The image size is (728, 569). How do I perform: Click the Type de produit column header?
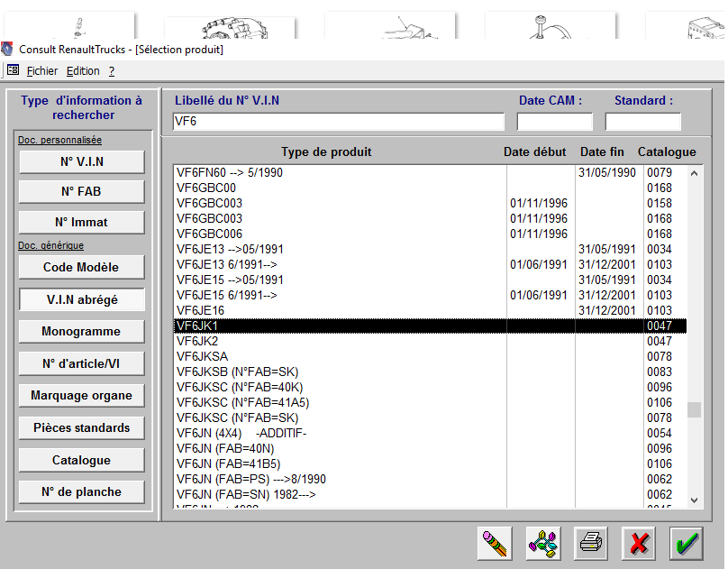(326, 151)
